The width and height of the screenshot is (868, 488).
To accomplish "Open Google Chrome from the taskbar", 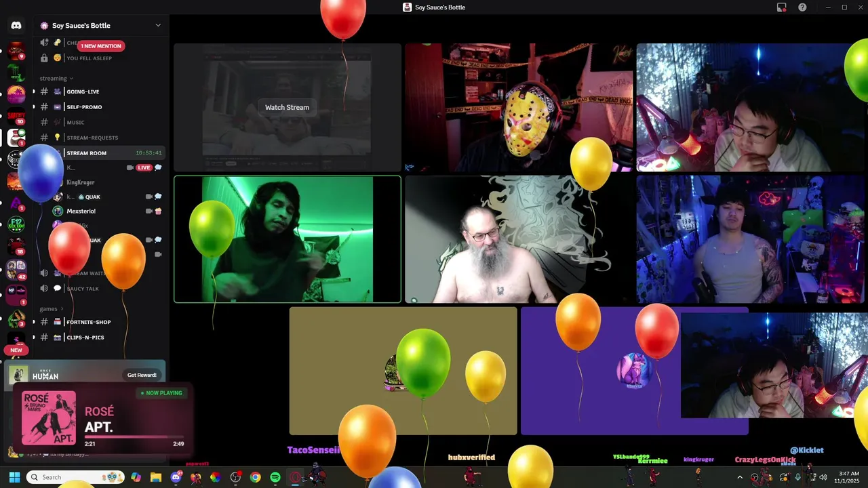I will point(255,477).
